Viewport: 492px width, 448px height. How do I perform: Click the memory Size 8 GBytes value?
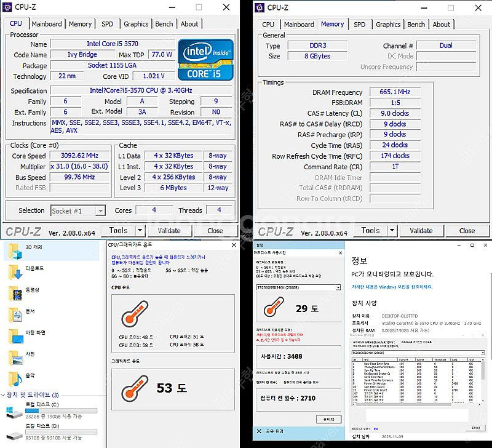pos(317,56)
